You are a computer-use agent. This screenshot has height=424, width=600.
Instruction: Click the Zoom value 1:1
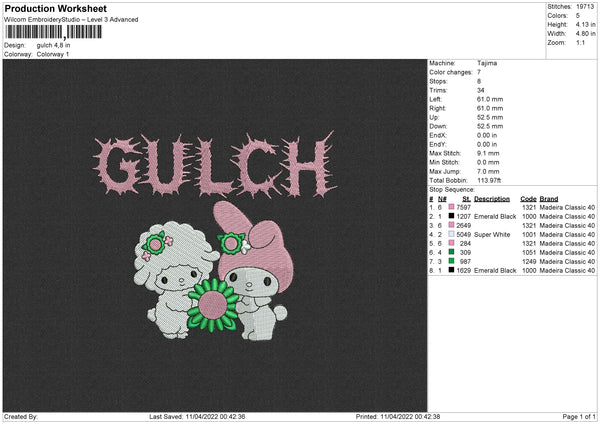coord(580,42)
